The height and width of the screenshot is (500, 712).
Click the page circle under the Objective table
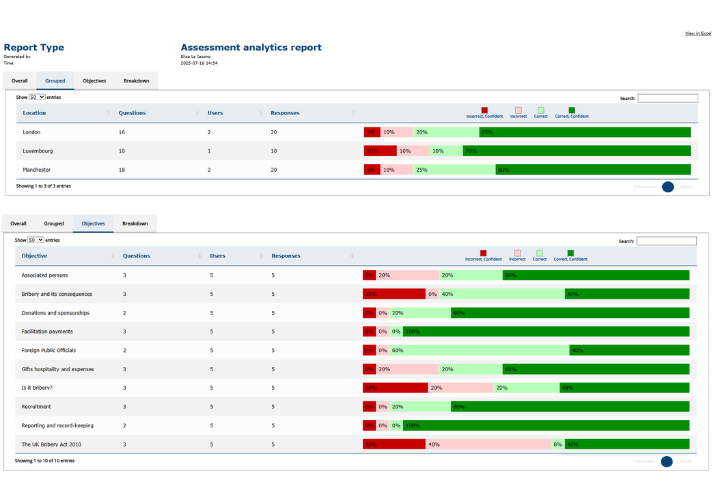(668, 461)
